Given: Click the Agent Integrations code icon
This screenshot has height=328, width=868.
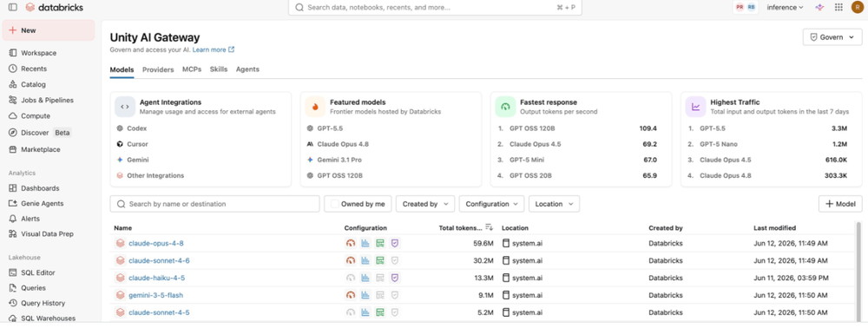Looking at the screenshot, I should coord(125,107).
